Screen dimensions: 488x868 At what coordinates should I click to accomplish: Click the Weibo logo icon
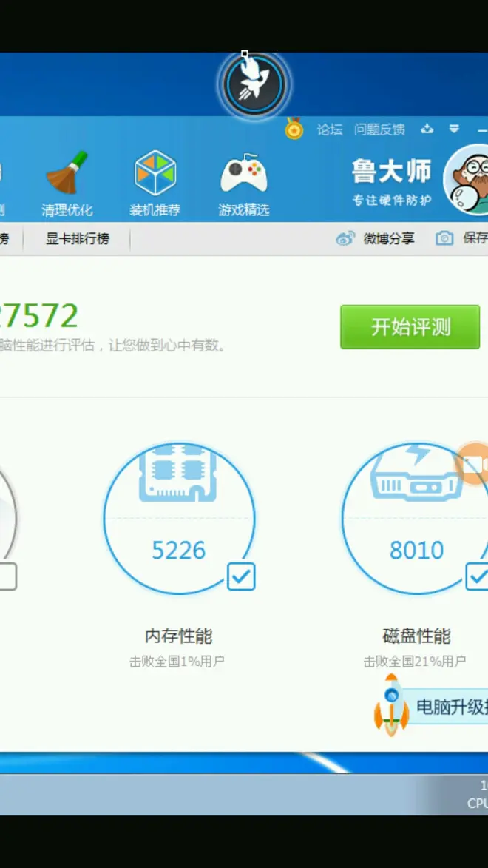345,238
